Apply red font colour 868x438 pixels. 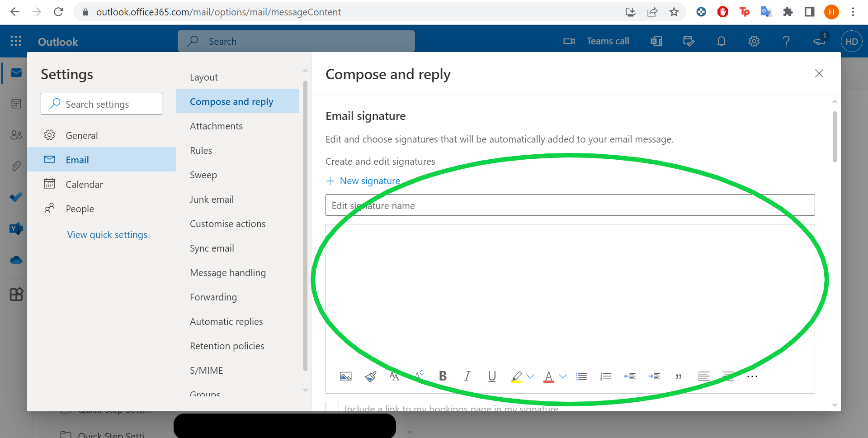549,377
